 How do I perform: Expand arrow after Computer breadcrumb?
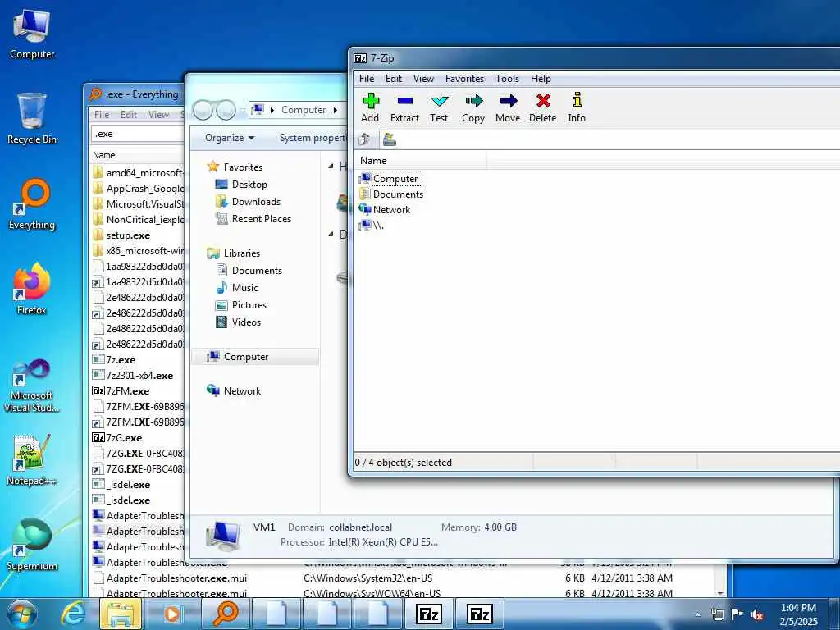click(336, 110)
